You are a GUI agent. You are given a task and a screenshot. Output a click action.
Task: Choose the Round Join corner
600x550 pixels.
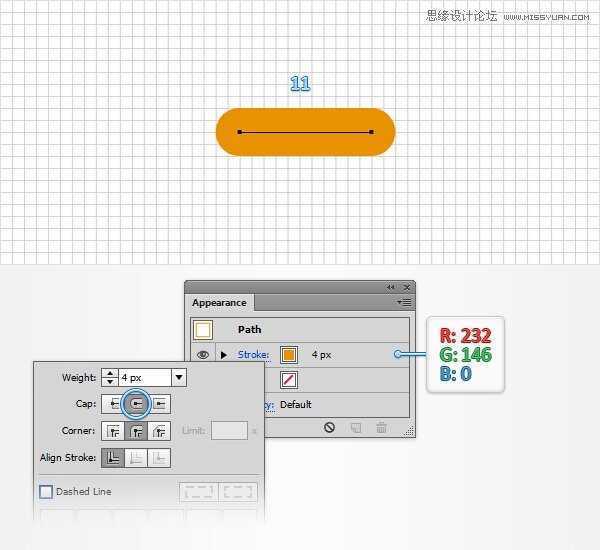click(136, 431)
